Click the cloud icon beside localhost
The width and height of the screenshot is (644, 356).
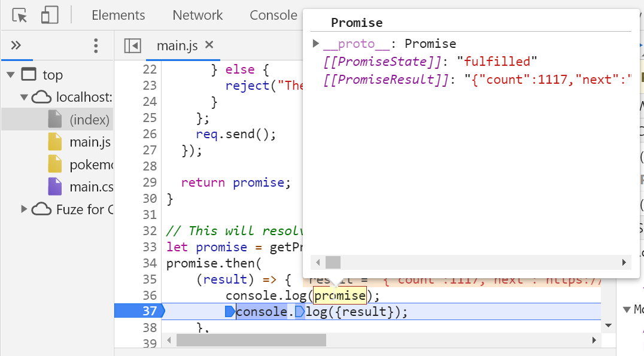point(41,97)
